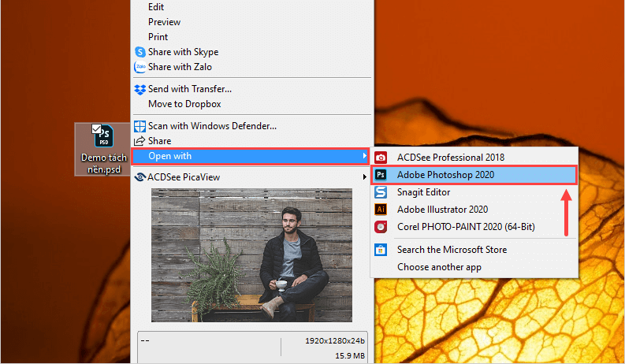Select Print from the context menu
Image resolution: width=625 pixels, height=364 pixels.
158,37
